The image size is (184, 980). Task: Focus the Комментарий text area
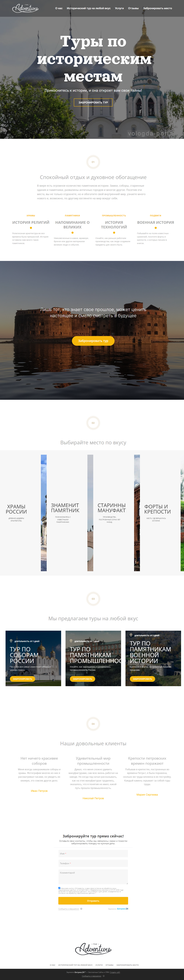(x=93, y=877)
